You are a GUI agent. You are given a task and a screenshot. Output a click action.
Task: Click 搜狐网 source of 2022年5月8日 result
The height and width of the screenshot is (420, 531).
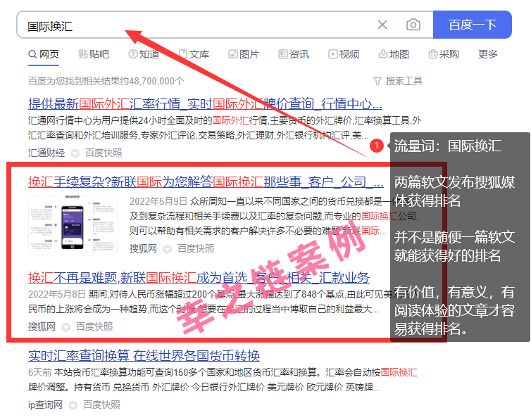(42, 326)
